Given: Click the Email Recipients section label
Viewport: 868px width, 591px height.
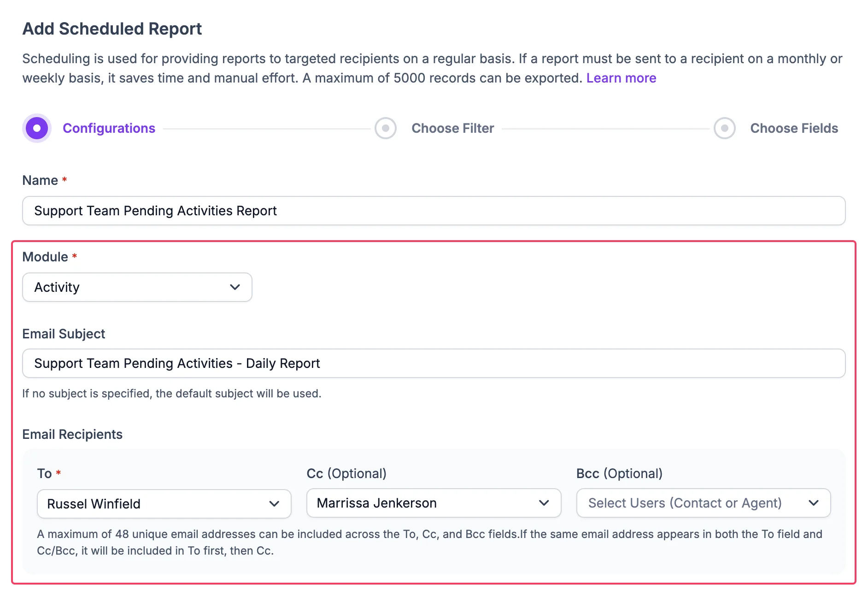Looking at the screenshot, I should coord(72,434).
